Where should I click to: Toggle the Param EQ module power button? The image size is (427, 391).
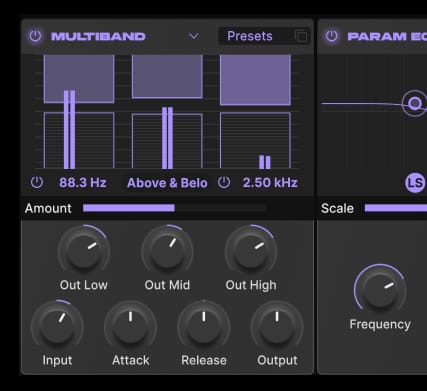click(x=331, y=36)
